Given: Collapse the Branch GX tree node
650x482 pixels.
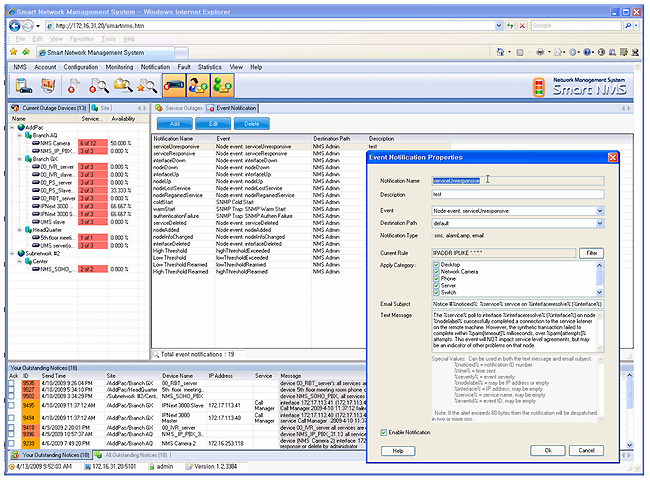Looking at the screenshot, I should [x=19, y=159].
